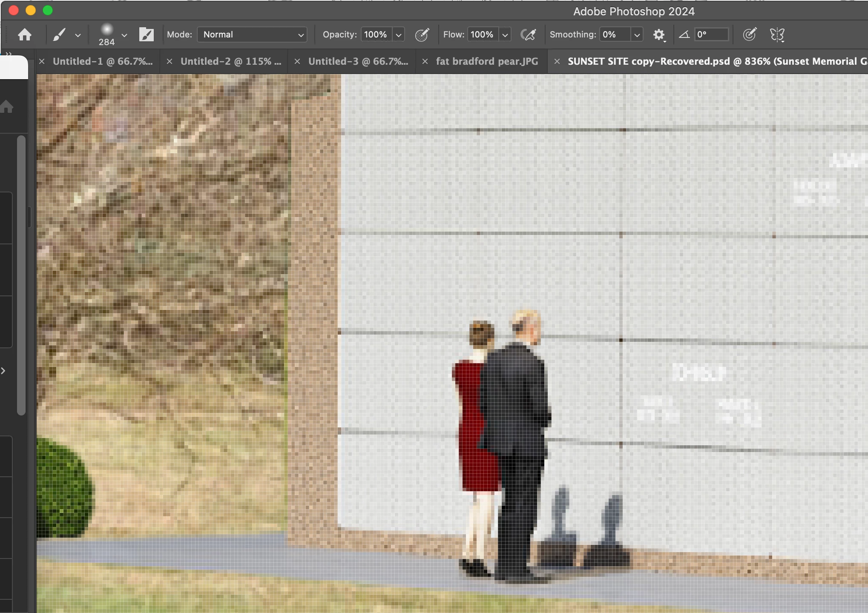Toggle the Brush Settings panel icon
The width and height of the screenshot is (868, 613).
coord(146,34)
